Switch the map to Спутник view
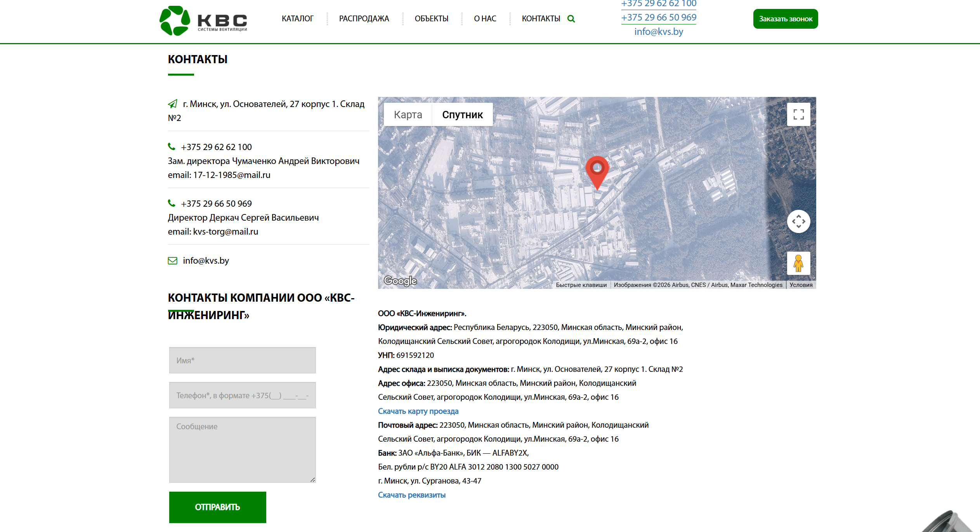 (463, 114)
